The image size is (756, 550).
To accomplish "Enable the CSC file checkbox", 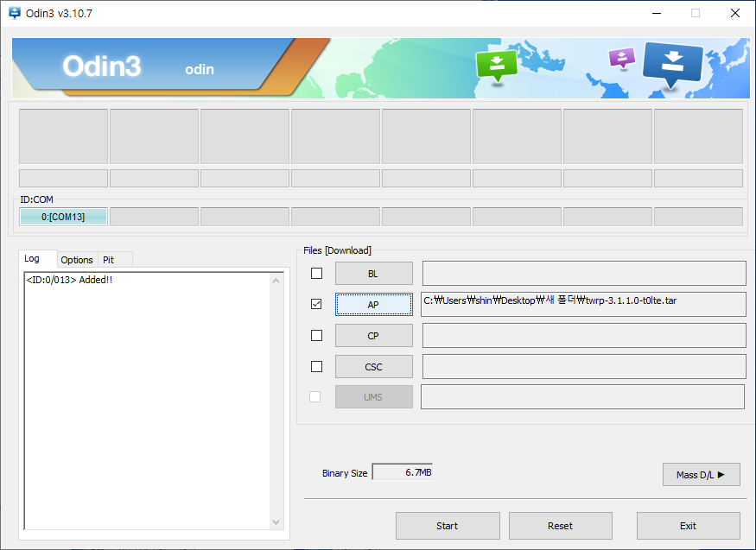I will pos(316,366).
